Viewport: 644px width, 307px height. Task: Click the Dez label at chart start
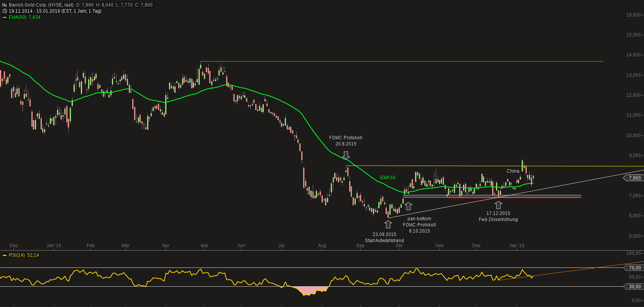pyautogui.click(x=13, y=246)
